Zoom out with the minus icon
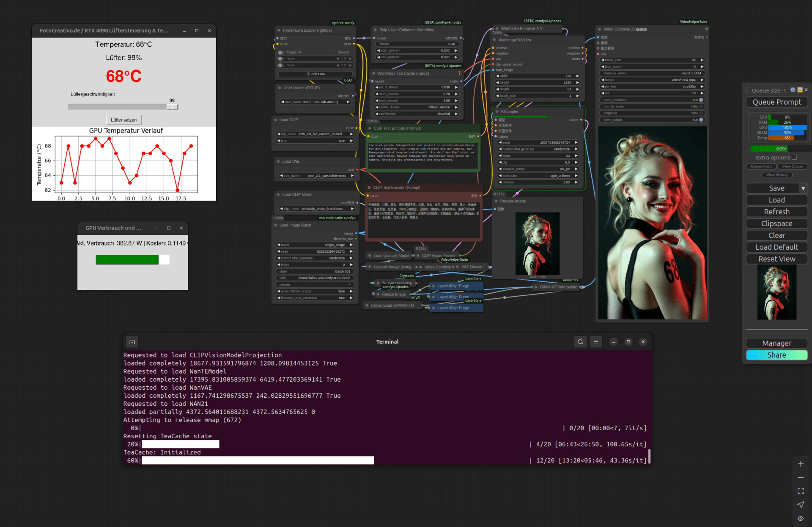The width and height of the screenshot is (812, 527). (x=801, y=477)
